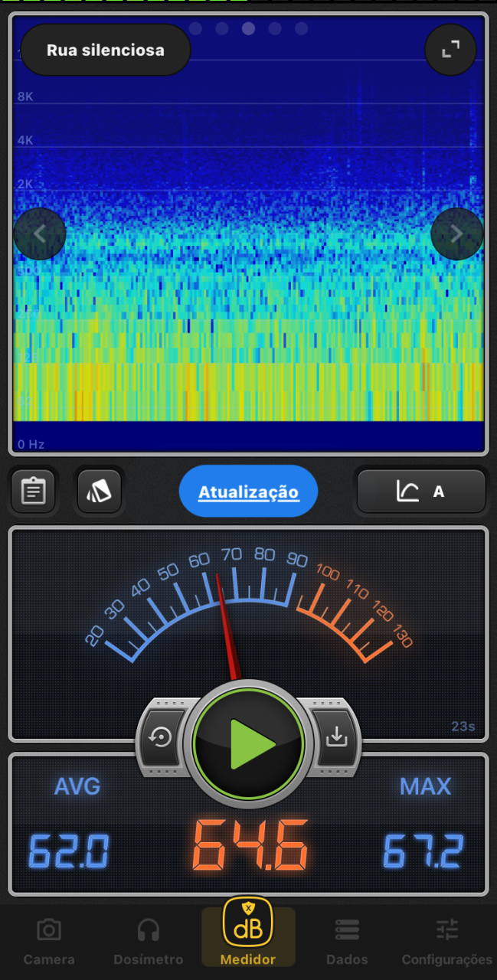Tap the Rua silenciosa label

point(106,51)
